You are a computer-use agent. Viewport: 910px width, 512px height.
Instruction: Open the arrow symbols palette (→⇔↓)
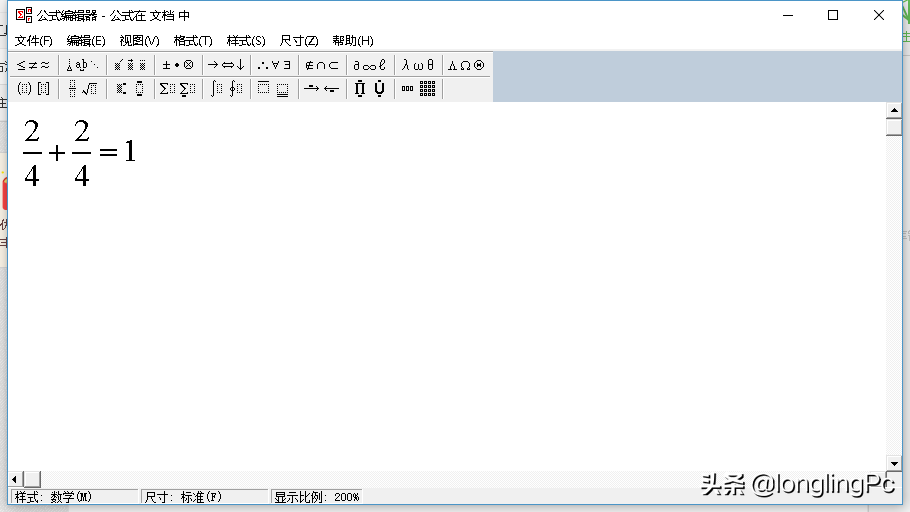click(226, 65)
